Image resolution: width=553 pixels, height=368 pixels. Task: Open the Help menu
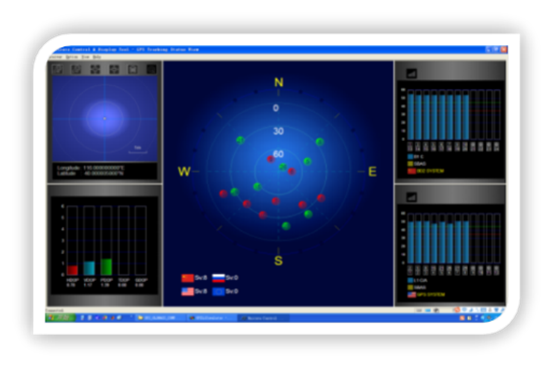click(x=97, y=57)
